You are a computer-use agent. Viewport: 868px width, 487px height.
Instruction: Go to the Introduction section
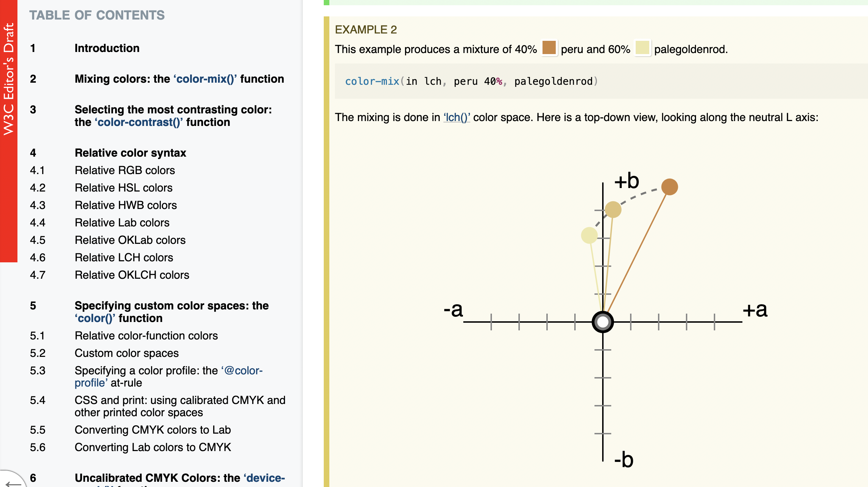(107, 48)
